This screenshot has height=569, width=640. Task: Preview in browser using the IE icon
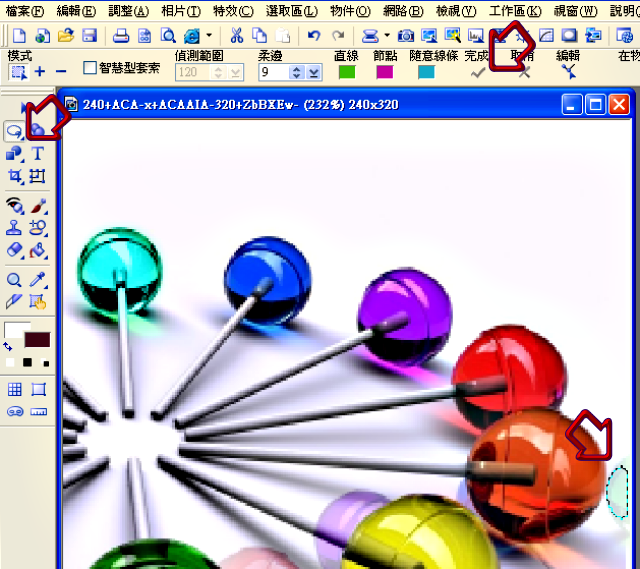click(x=192, y=36)
